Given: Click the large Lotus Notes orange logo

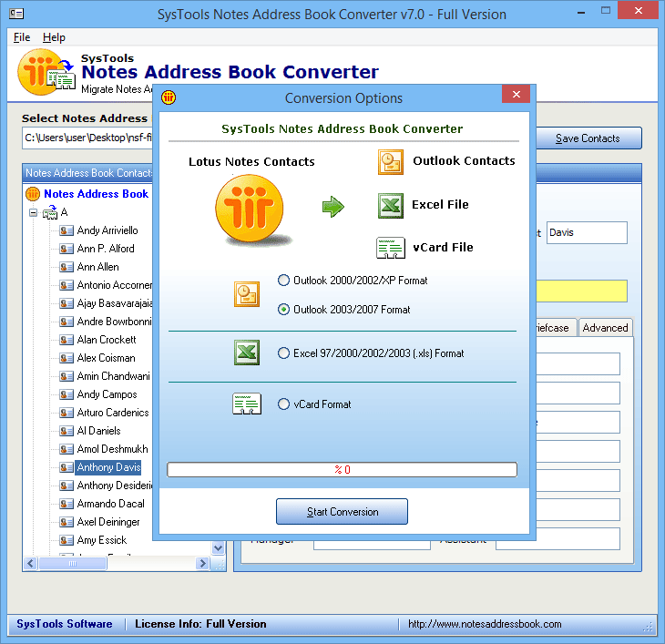Looking at the screenshot, I should click(250, 209).
